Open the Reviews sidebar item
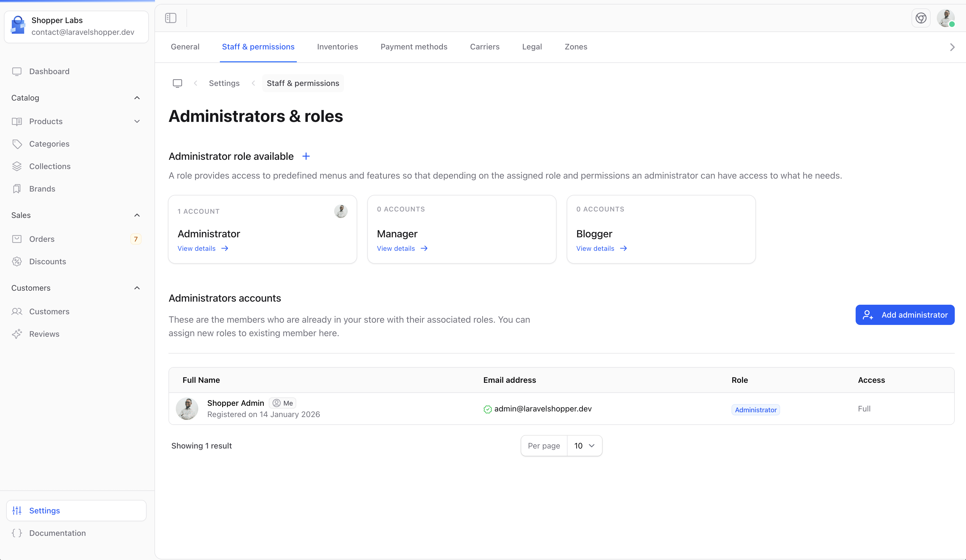Viewport: 966px width, 560px height. click(x=44, y=334)
